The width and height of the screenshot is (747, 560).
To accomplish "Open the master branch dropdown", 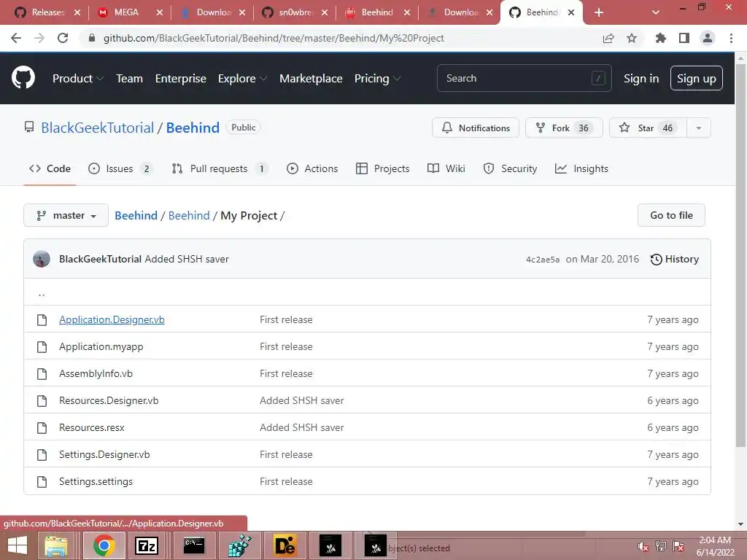I will [66, 216].
